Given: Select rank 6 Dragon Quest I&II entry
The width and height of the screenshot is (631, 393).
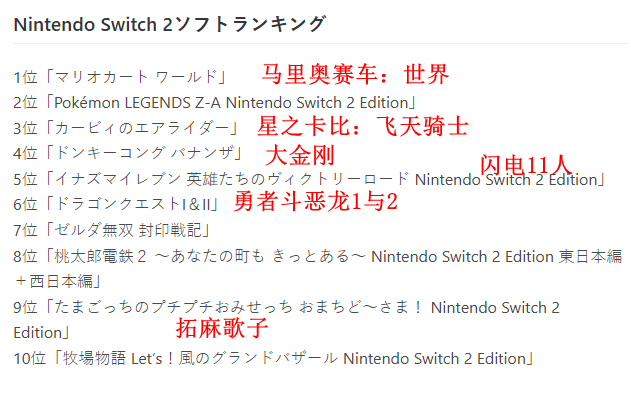Looking at the screenshot, I should tap(116, 204).
